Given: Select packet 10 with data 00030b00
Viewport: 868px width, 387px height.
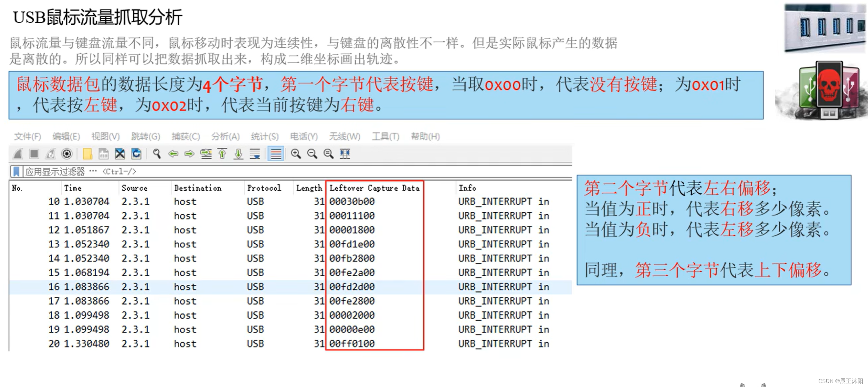Looking at the screenshot, I should (290, 202).
